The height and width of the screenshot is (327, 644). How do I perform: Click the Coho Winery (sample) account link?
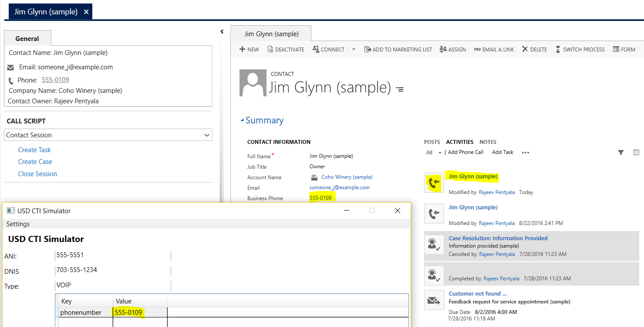(x=347, y=177)
